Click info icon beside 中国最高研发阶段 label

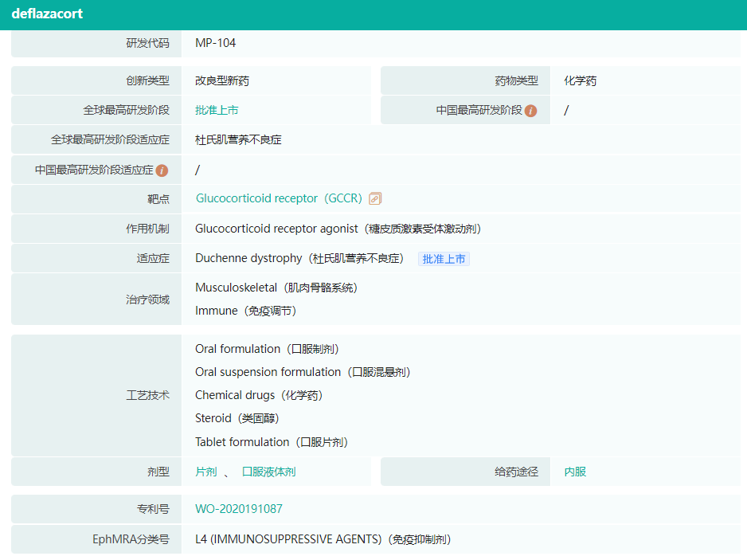click(531, 111)
